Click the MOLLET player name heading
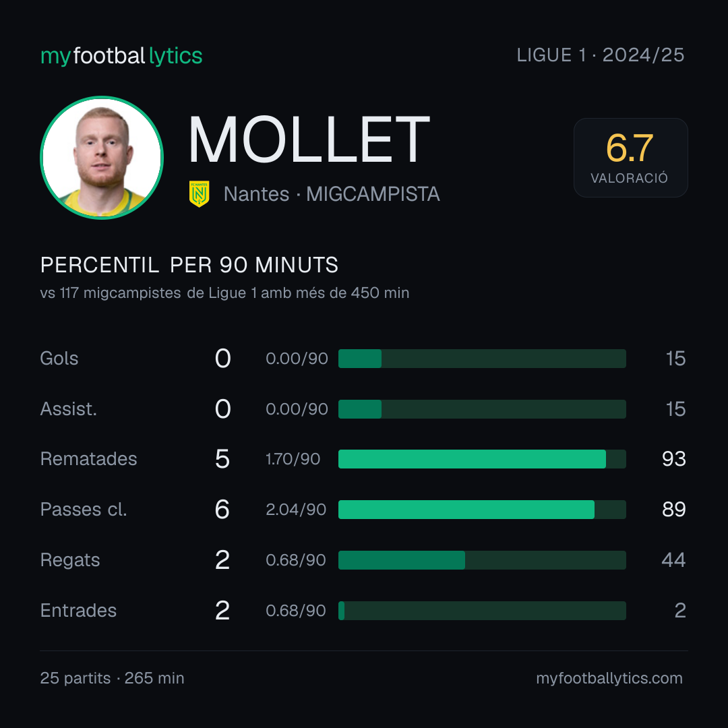The image size is (728, 728). pyautogui.click(x=309, y=140)
